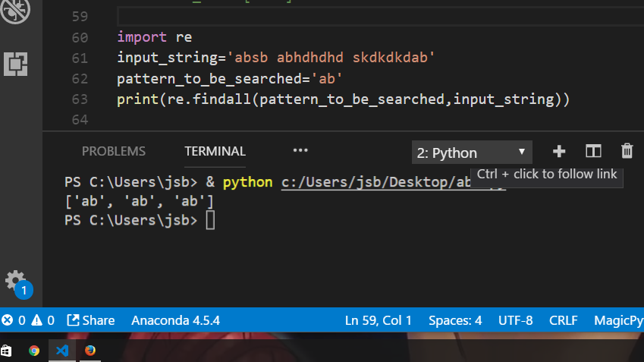Click the Manage gear icon

[x=16, y=280]
